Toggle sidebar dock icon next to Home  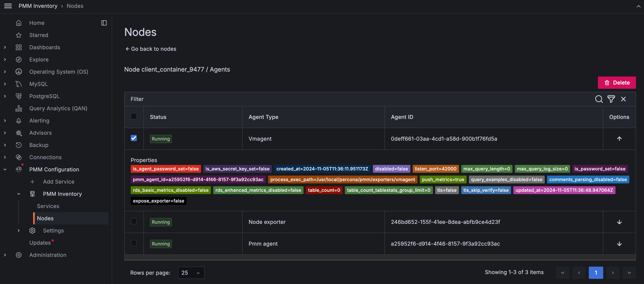click(x=104, y=23)
